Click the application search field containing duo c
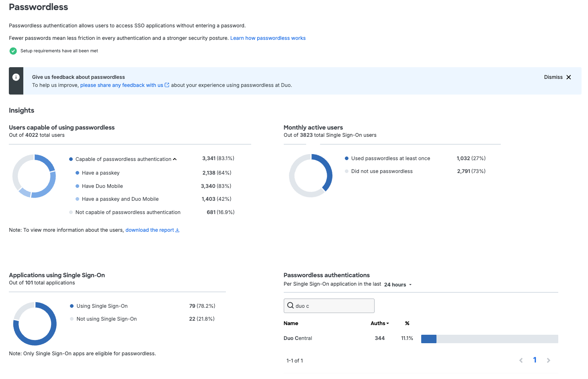This screenshot has height=379, width=588. pos(329,306)
